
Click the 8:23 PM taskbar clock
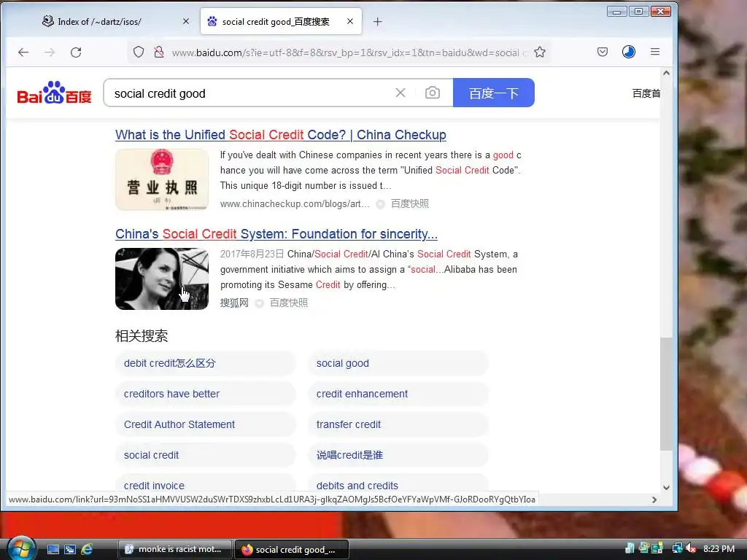tap(719, 548)
